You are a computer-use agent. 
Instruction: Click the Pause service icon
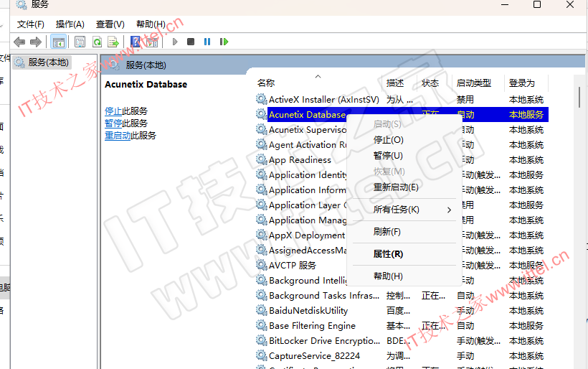(207, 42)
